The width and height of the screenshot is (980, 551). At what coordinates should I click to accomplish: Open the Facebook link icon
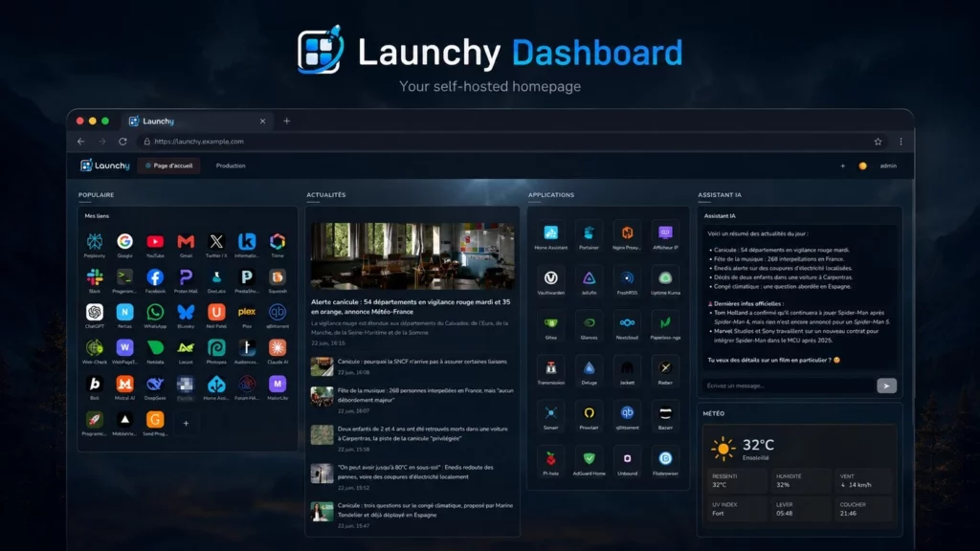[x=155, y=277]
